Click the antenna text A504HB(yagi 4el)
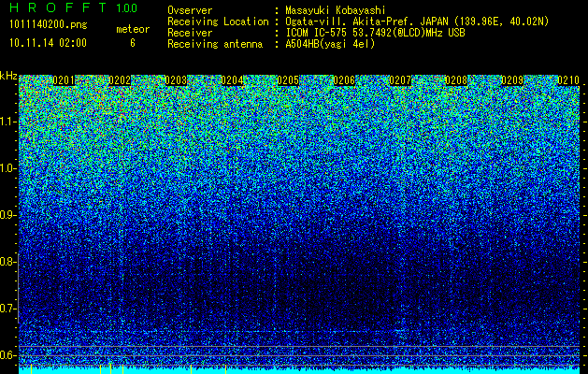This screenshot has width=588, height=374. coord(330,44)
